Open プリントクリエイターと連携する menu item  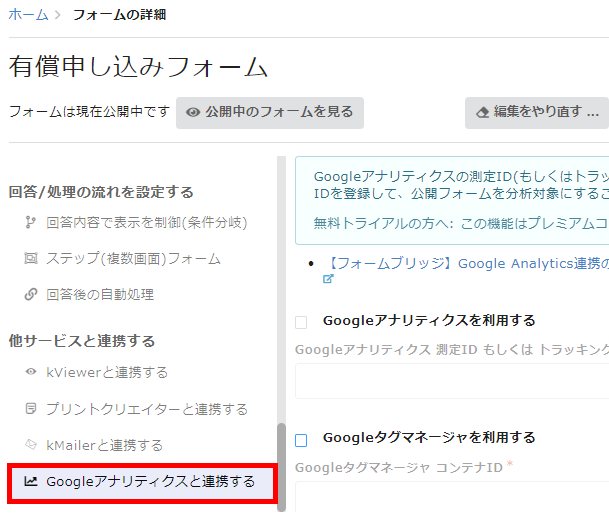pyautogui.click(x=147, y=409)
